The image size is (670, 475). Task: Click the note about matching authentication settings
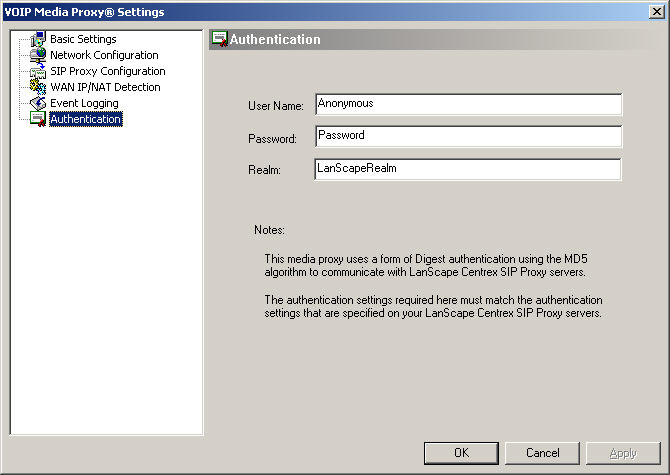tap(433, 306)
